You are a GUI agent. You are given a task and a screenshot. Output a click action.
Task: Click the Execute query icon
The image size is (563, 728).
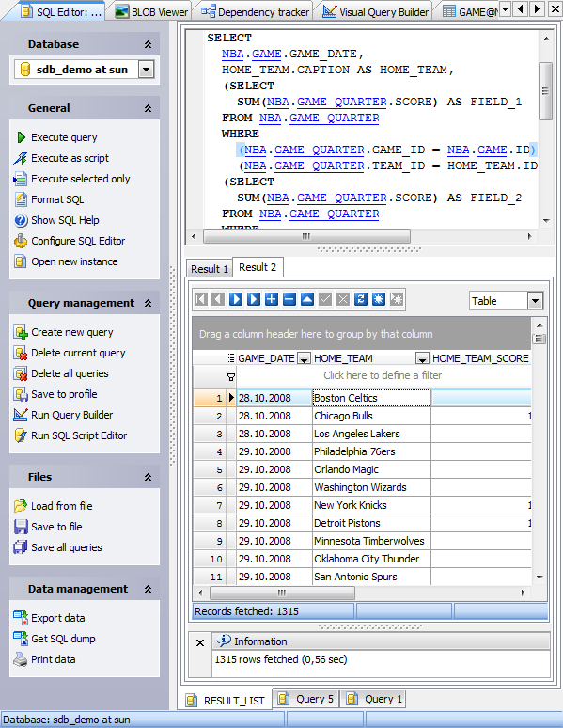(x=21, y=137)
